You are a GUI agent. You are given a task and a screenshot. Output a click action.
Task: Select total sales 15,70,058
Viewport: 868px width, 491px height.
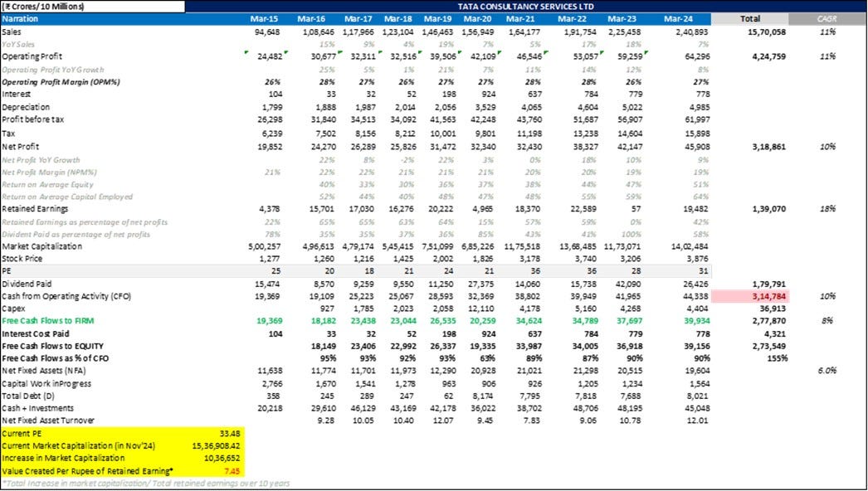pos(767,32)
